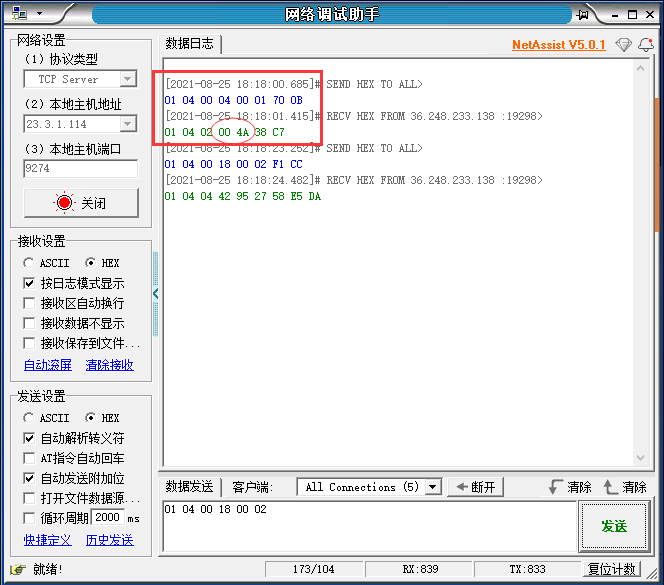The height and width of the screenshot is (585, 664).
Task: Click the log scrollbar down arrow
Action: pyautogui.click(x=640, y=458)
